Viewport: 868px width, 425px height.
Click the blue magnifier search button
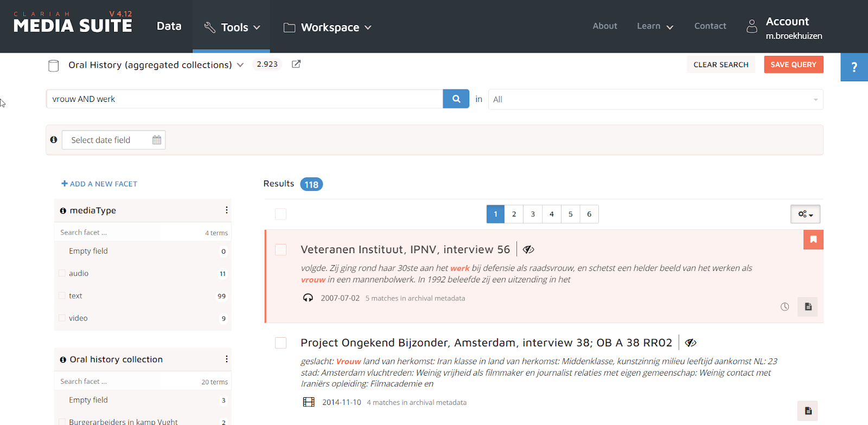tap(456, 99)
